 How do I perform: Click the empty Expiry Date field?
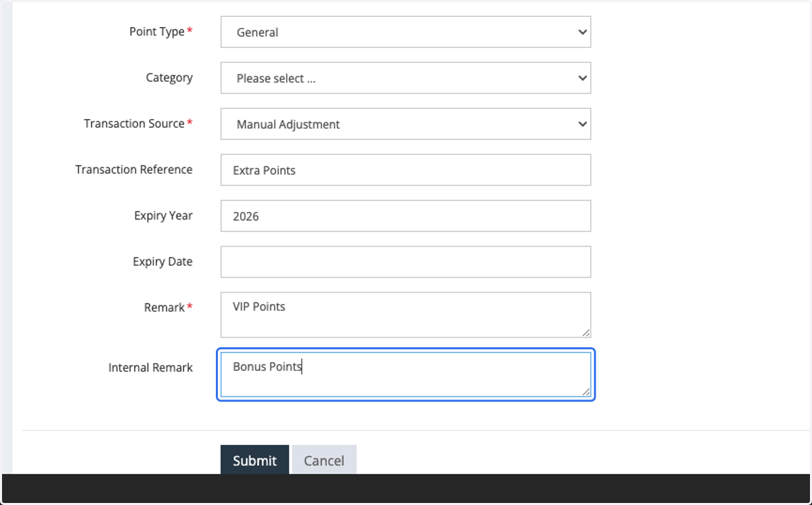(x=405, y=262)
